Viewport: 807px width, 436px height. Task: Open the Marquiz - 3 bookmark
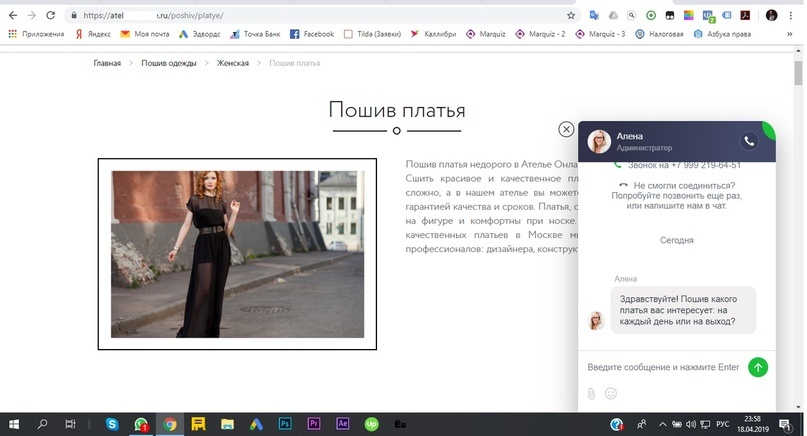(x=601, y=34)
